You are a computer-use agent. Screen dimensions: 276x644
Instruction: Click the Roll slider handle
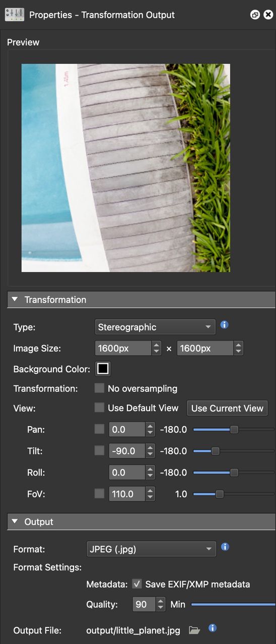click(234, 473)
